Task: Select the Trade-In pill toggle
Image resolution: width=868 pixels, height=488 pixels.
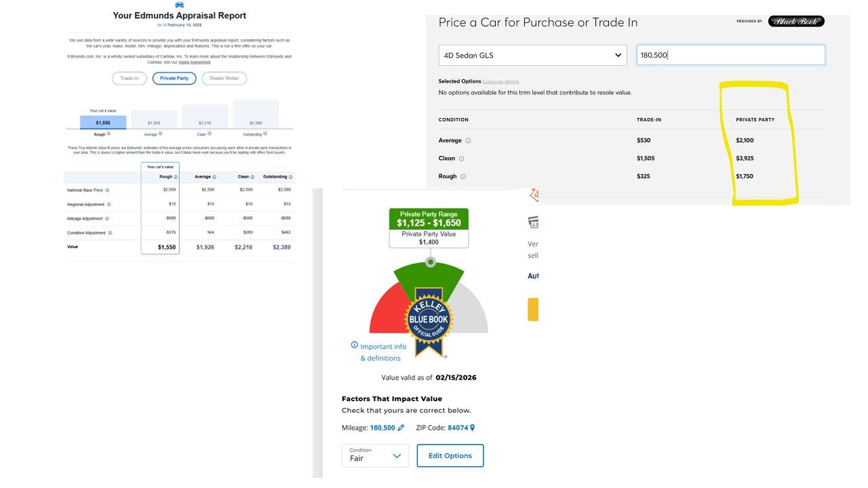Action: tap(130, 79)
